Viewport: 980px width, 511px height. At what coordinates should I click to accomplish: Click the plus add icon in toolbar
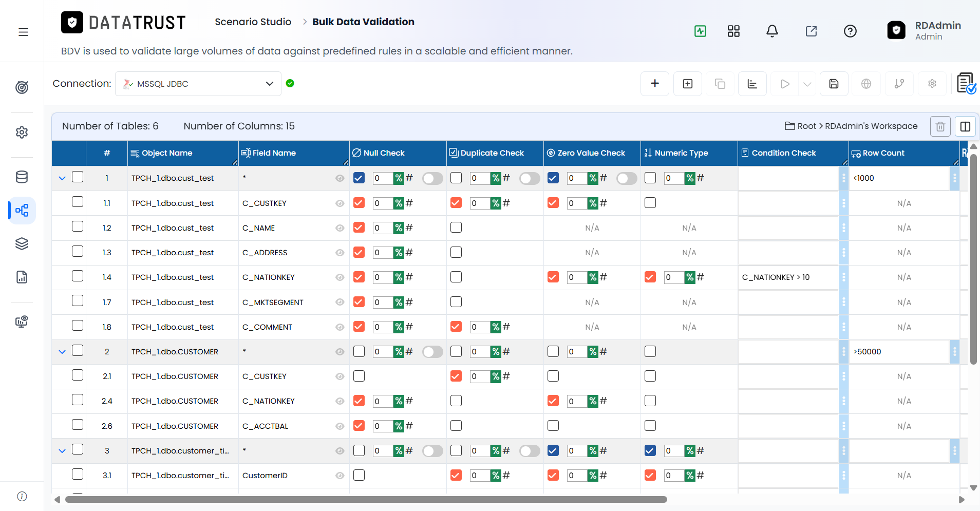pos(655,84)
